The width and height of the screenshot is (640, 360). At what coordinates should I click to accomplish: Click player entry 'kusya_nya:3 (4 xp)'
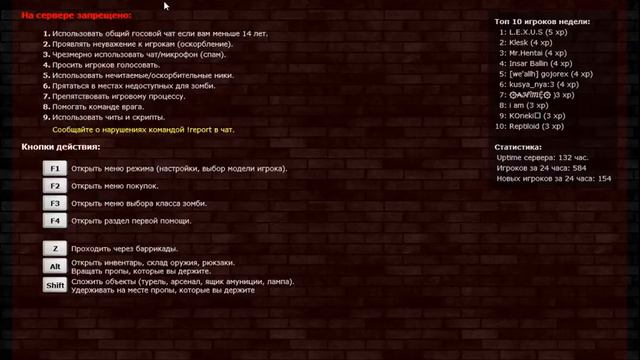[x=539, y=84]
